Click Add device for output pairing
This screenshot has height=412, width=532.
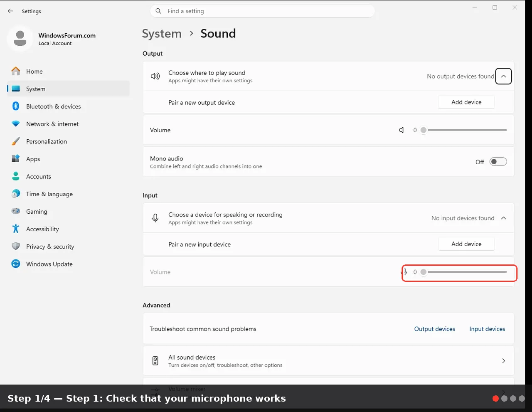(466, 102)
